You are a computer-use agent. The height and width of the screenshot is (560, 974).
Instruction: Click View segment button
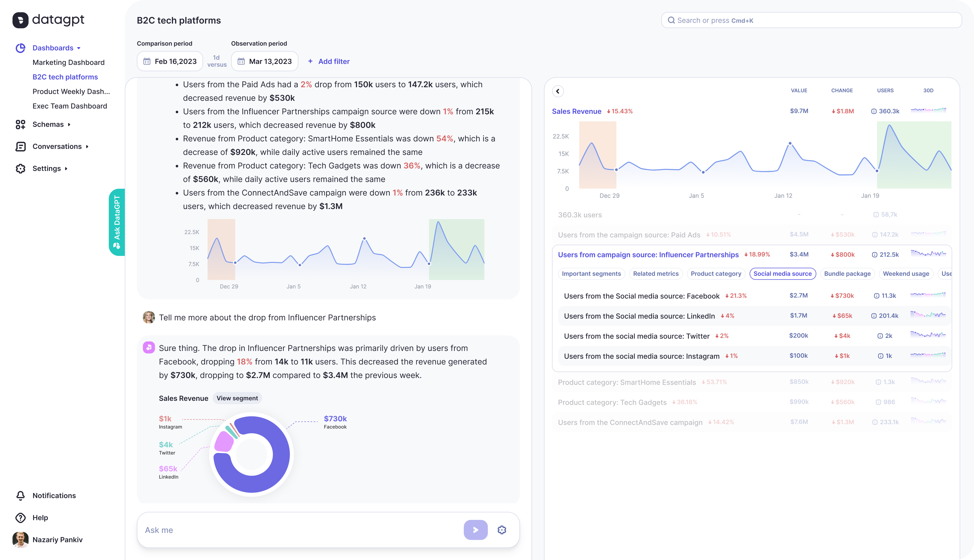(237, 398)
